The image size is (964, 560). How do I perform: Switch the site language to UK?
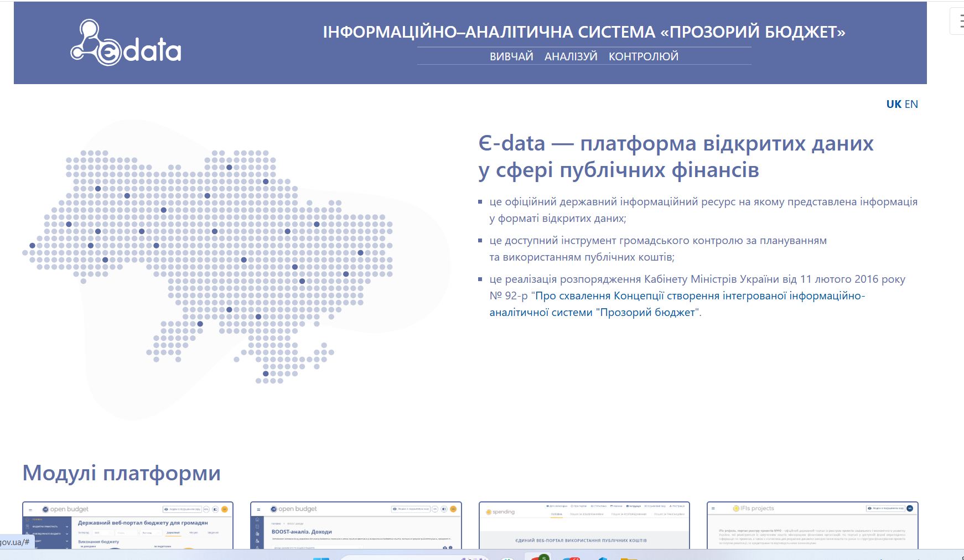(x=894, y=104)
